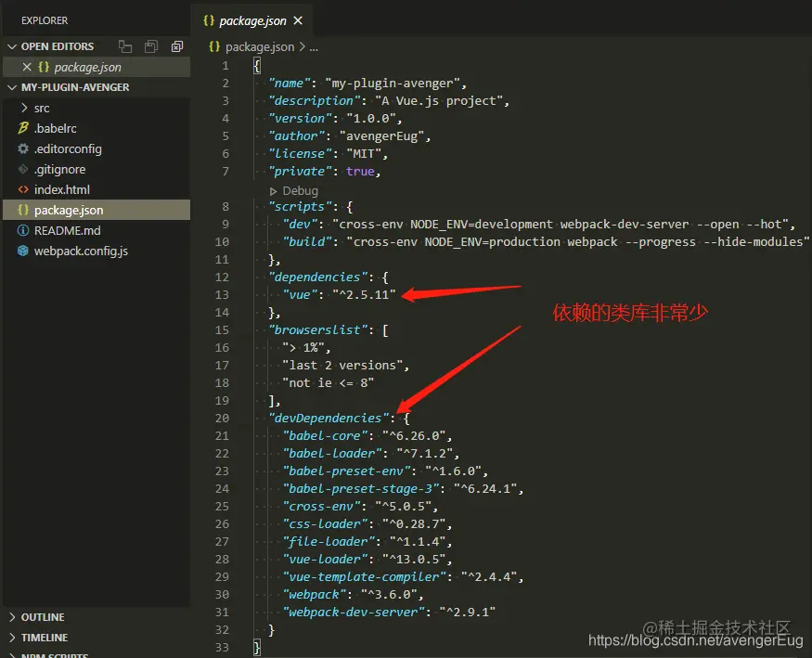Click the webpack cube icon beside webpack.config.js

point(23,252)
